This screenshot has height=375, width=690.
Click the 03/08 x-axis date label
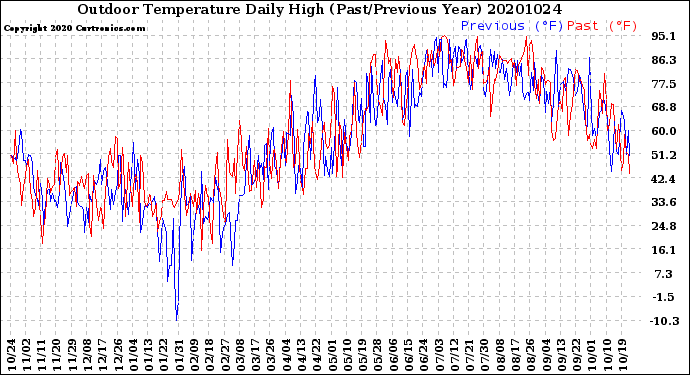(239, 355)
